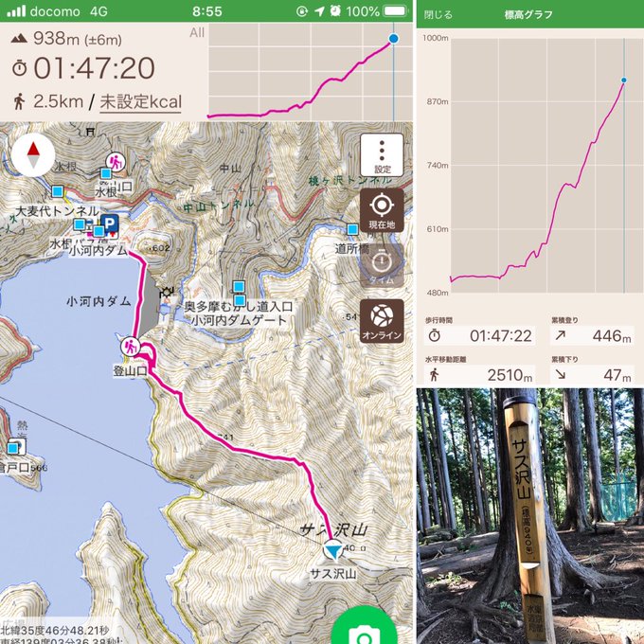Select the 登山口 hiker trailhead marker
The image size is (644, 644).
pos(131,347)
